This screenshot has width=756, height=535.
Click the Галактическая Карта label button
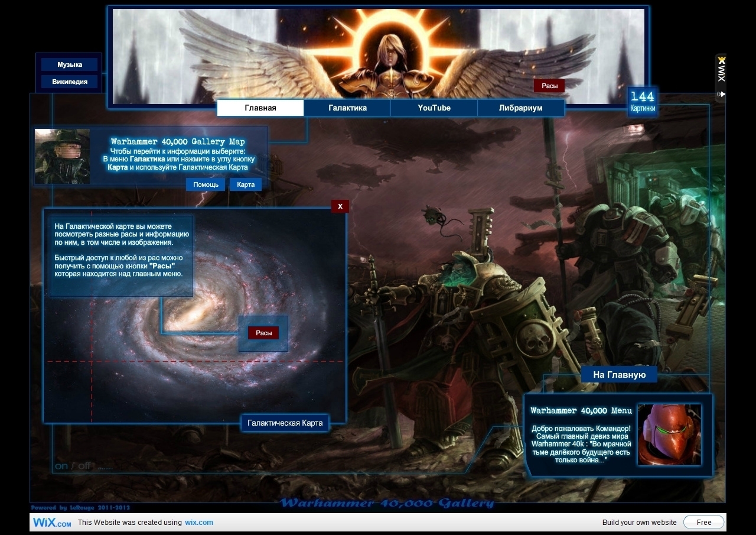(285, 423)
